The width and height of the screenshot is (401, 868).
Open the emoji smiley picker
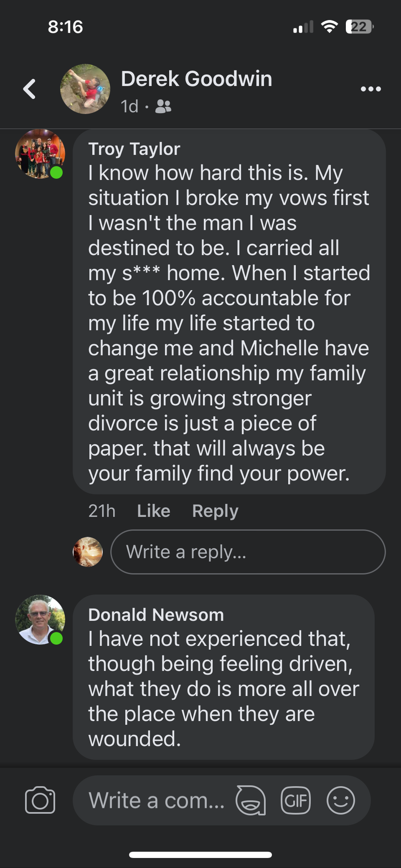tap(340, 800)
